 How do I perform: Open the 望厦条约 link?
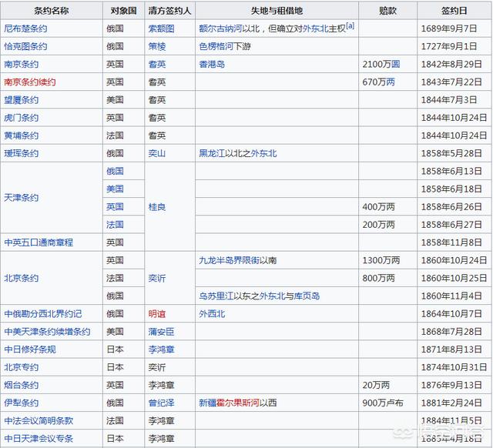tap(22, 100)
